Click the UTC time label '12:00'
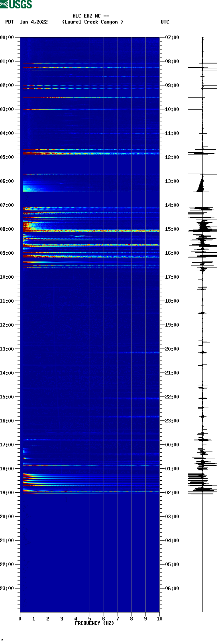Screen dimensions: 220x644 pos(172,157)
